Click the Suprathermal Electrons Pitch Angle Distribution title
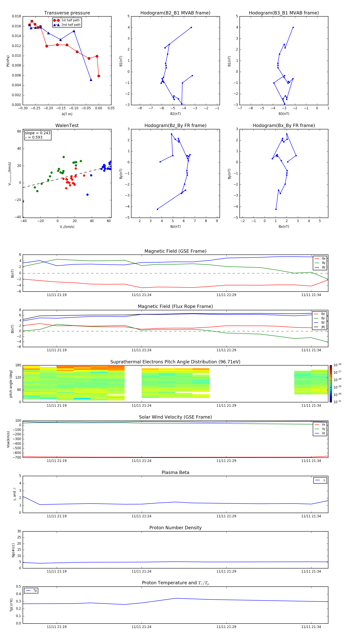351x644 pixels. pos(175,362)
